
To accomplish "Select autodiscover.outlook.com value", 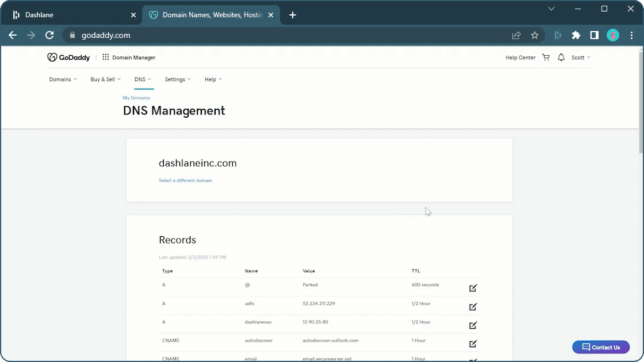I will (x=330, y=341).
